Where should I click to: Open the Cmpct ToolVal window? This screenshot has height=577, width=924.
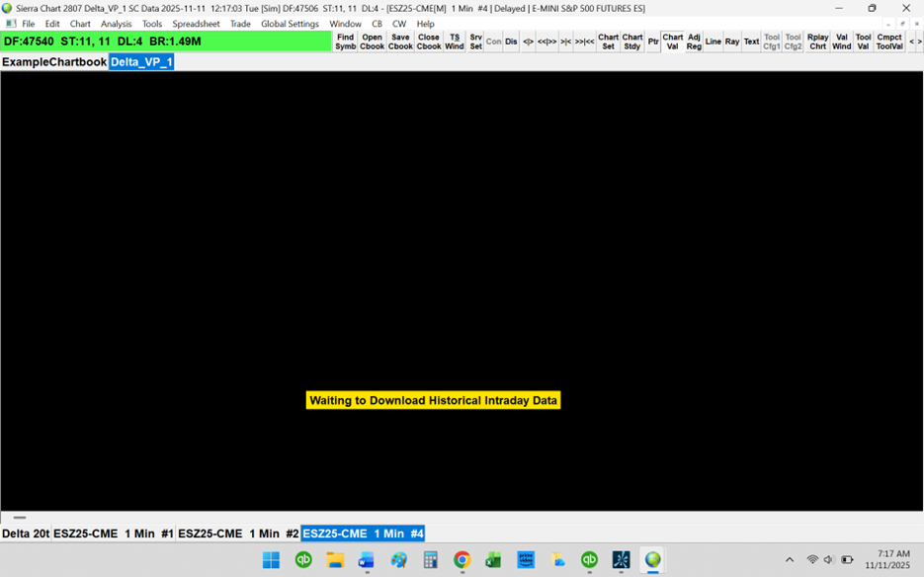click(889, 41)
